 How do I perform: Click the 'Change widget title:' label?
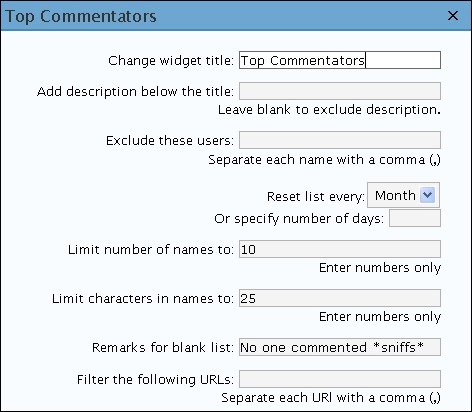coord(171,61)
